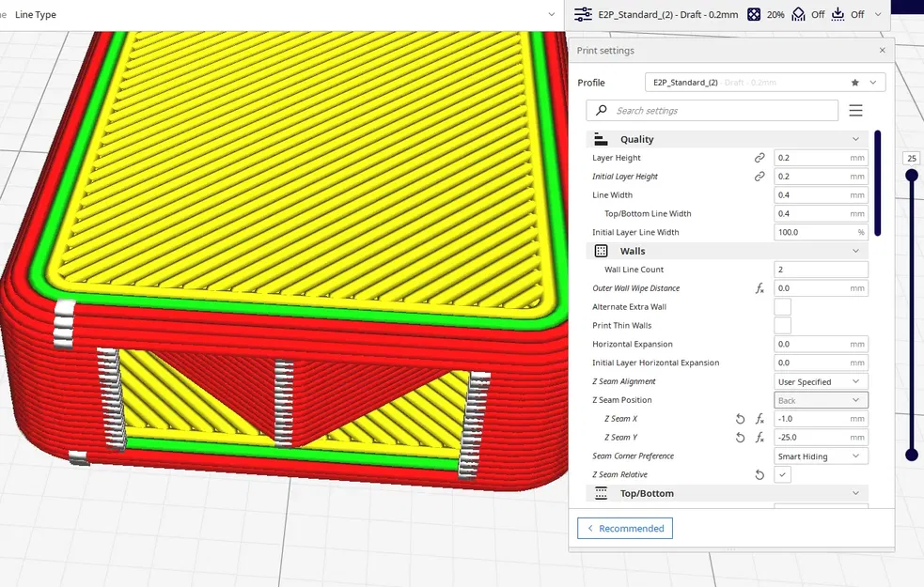This screenshot has height=587, width=924.
Task: Star the E2P_Standard_(2) profile
Action: pyautogui.click(x=855, y=83)
